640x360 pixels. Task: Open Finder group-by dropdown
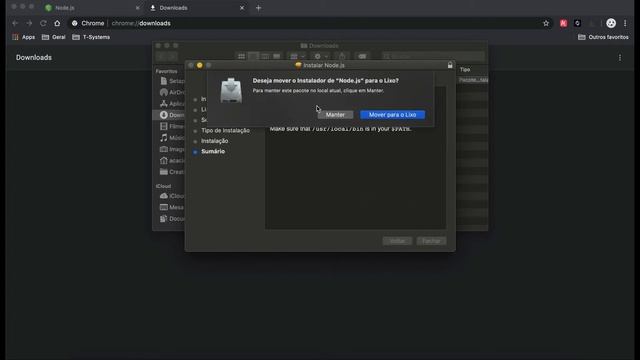click(297, 56)
